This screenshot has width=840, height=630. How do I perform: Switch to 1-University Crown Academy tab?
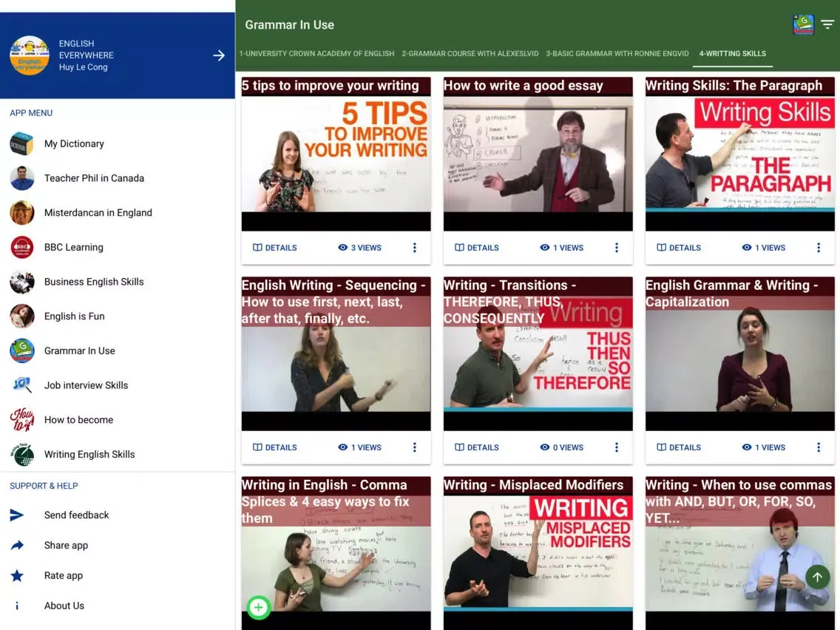click(x=316, y=53)
